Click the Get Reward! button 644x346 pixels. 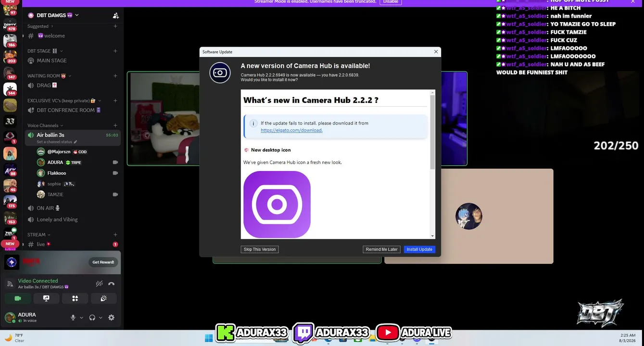pos(103,262)
